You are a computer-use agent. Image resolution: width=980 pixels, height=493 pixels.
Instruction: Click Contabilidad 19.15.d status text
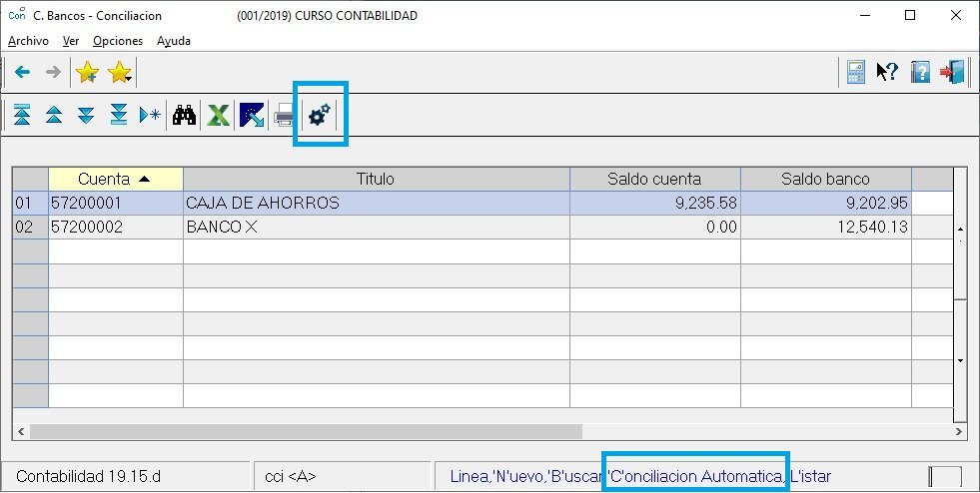88,477
